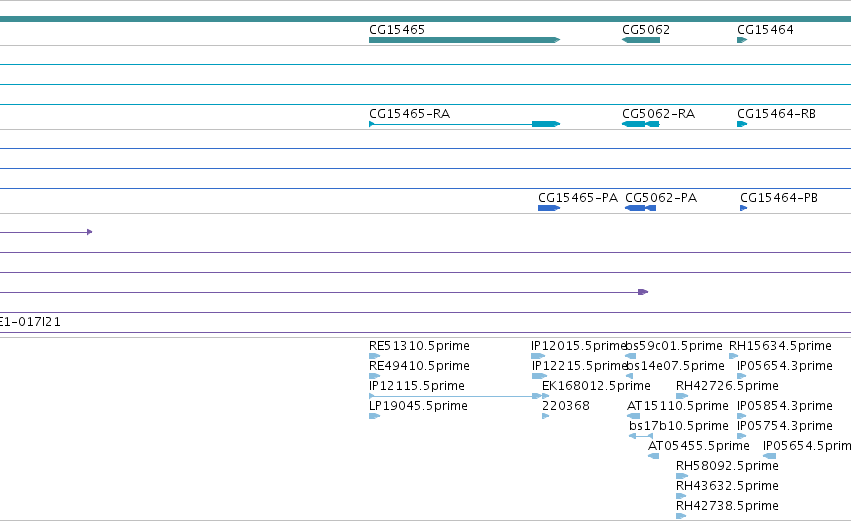
Task: Select RH43632.5prime EST label
Action: click(x=727, y=486)
